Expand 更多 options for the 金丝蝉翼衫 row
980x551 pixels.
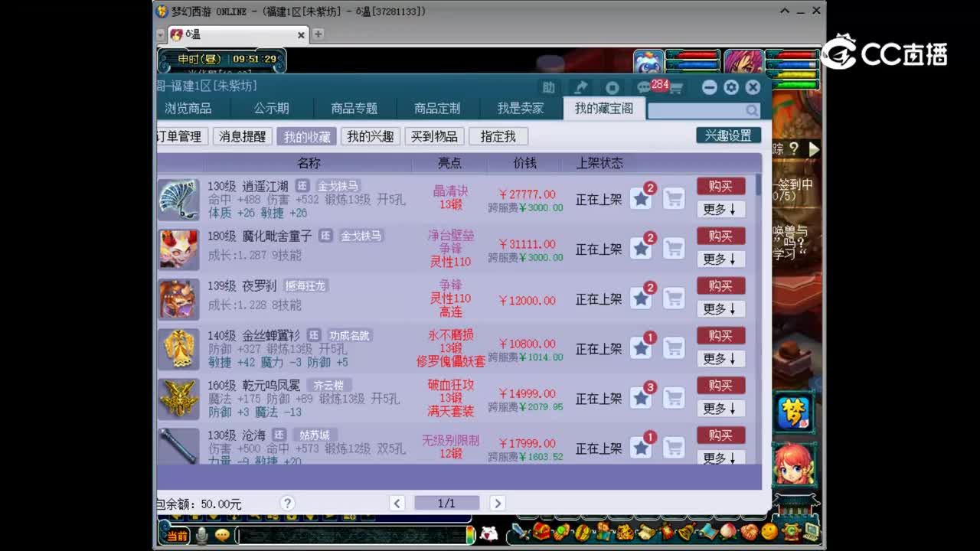click(x=720, y=358)
